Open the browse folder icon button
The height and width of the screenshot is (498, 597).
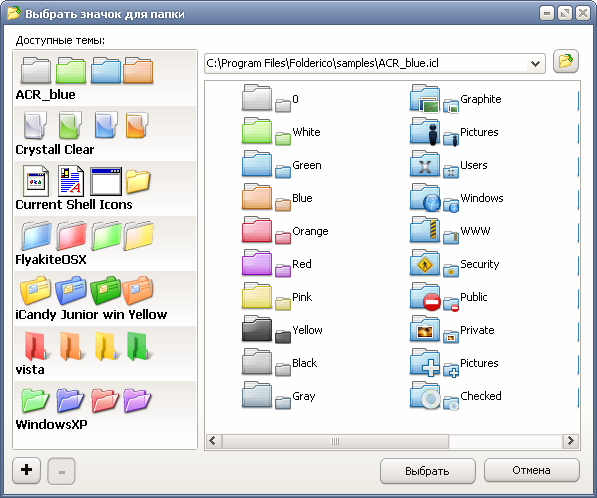[x=566, y=61]
